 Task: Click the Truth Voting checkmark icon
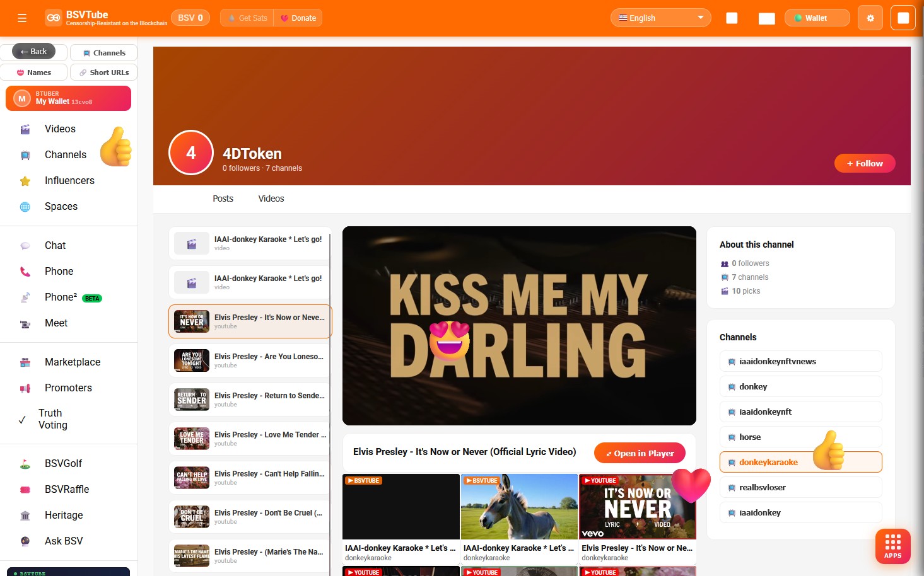pyautogui.click(x=22, y=419)
